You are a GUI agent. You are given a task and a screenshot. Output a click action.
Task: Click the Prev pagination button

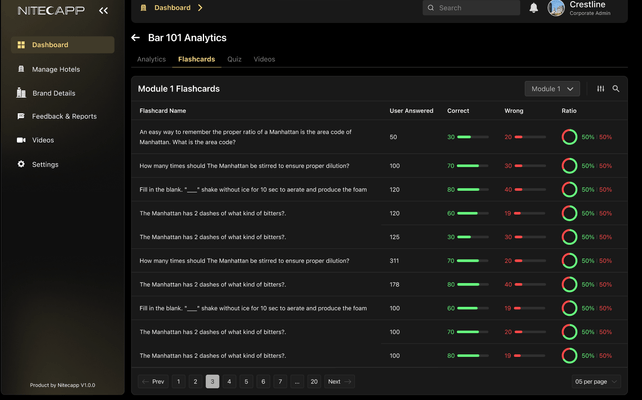pyautogui.click(x=153, y=381)
